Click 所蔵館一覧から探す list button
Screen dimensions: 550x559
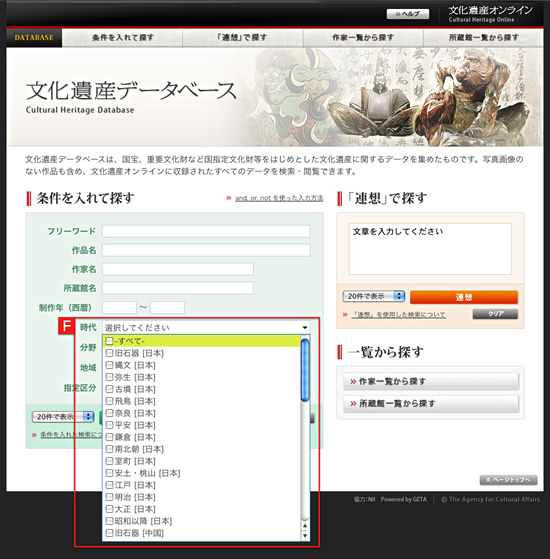431,404
